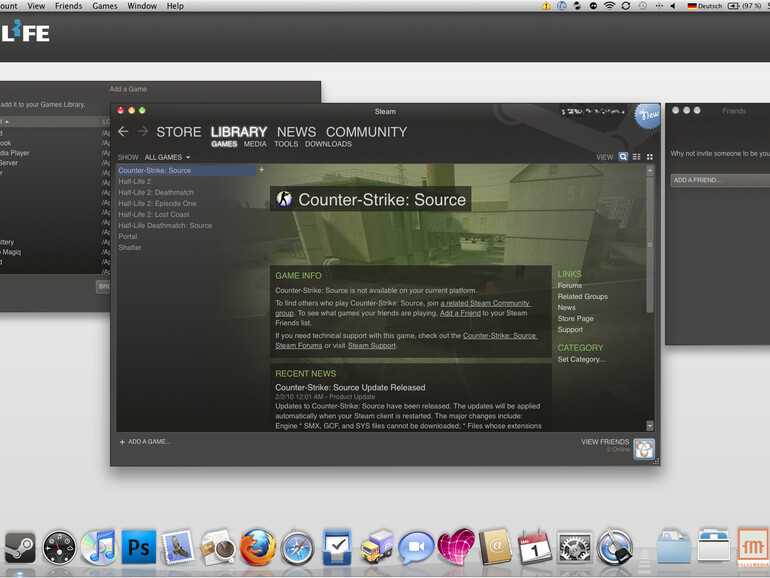Click plus icon beside Counter-Strike: Source row

click(261, 170)
